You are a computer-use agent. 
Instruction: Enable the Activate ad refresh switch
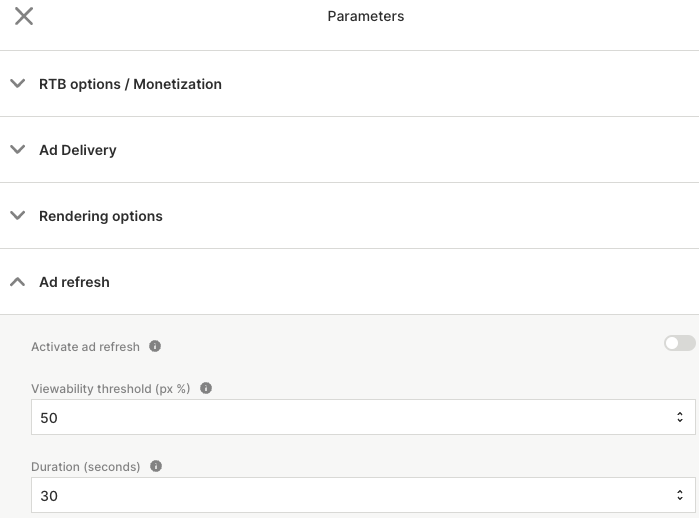(x=679, y=344)
